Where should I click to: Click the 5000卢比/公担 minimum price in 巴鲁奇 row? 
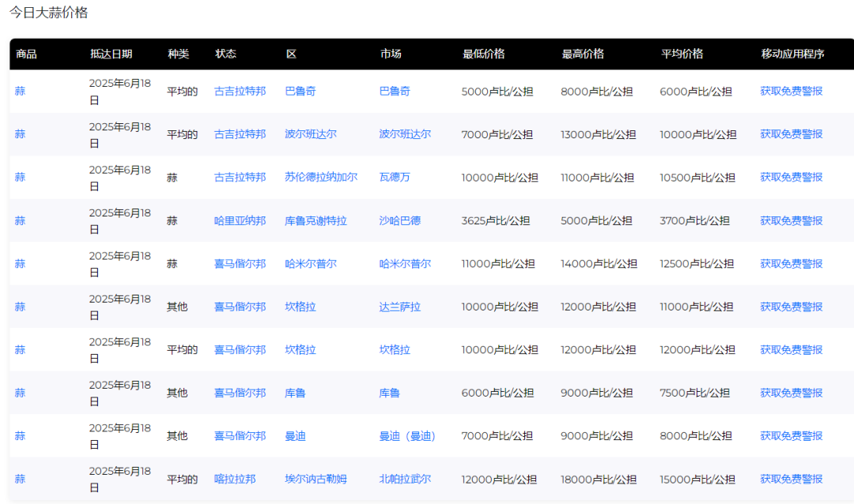tap(497, 92)
